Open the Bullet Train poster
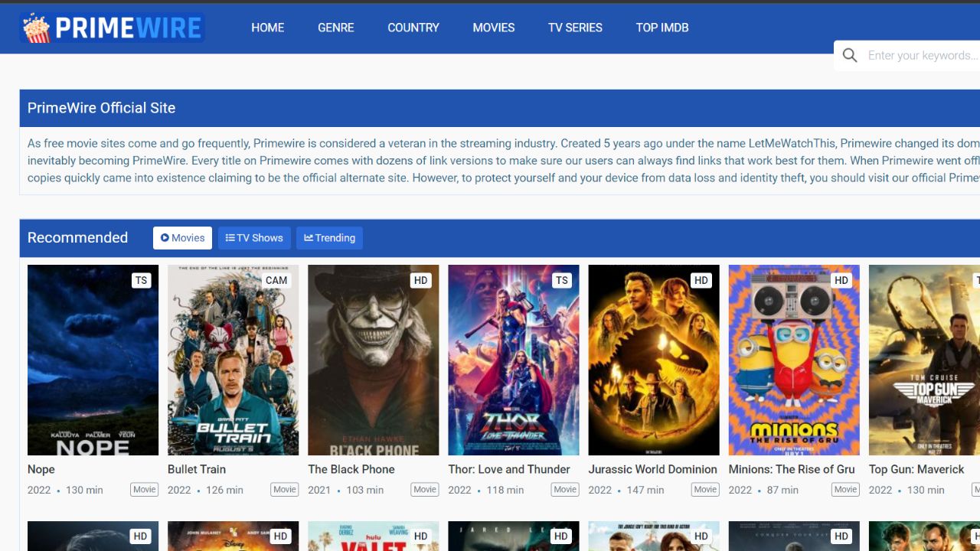 click(234, 360)
